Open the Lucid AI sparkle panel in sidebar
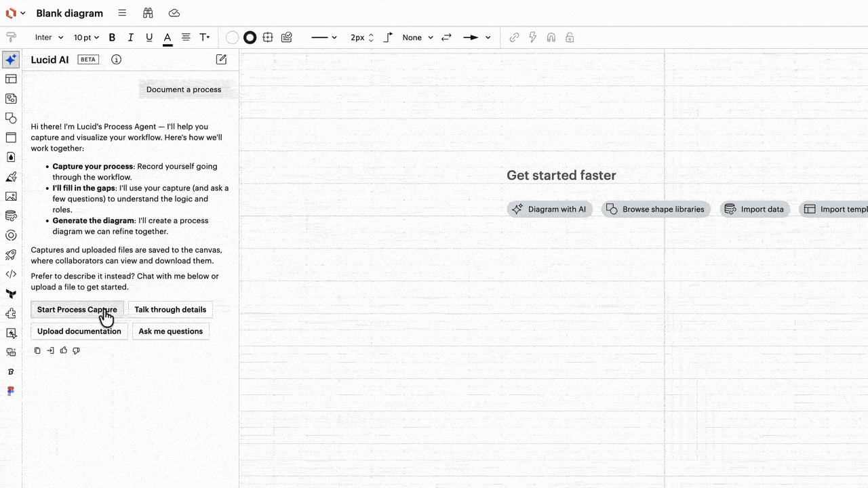868x488 pixels. (11, 60)
